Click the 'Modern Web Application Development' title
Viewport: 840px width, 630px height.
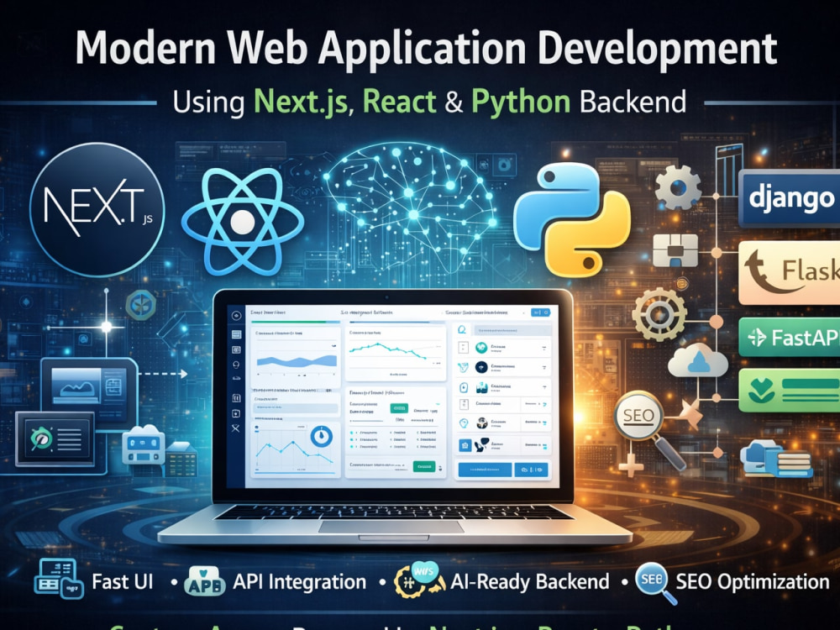426,50
